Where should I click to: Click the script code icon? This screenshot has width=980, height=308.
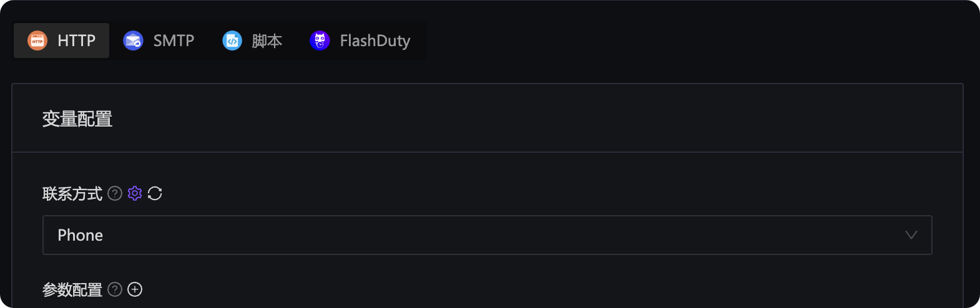click(232, 41)
